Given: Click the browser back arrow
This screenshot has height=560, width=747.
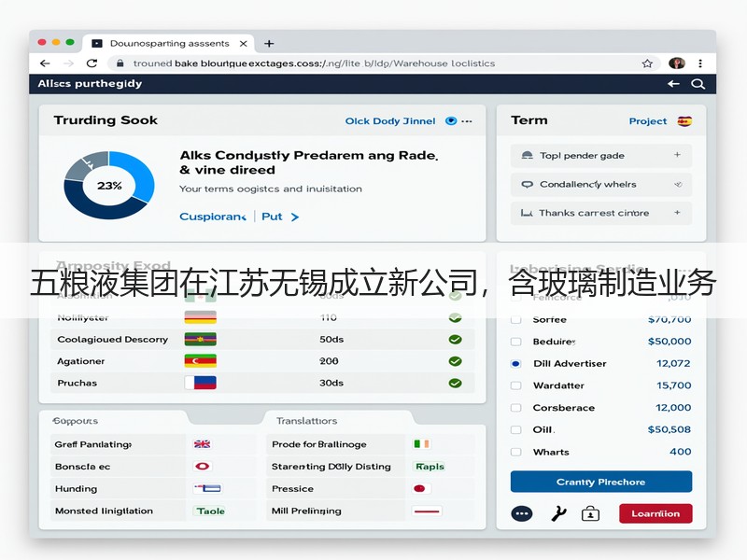Looking at the screenshot, I should coord(45,63).
